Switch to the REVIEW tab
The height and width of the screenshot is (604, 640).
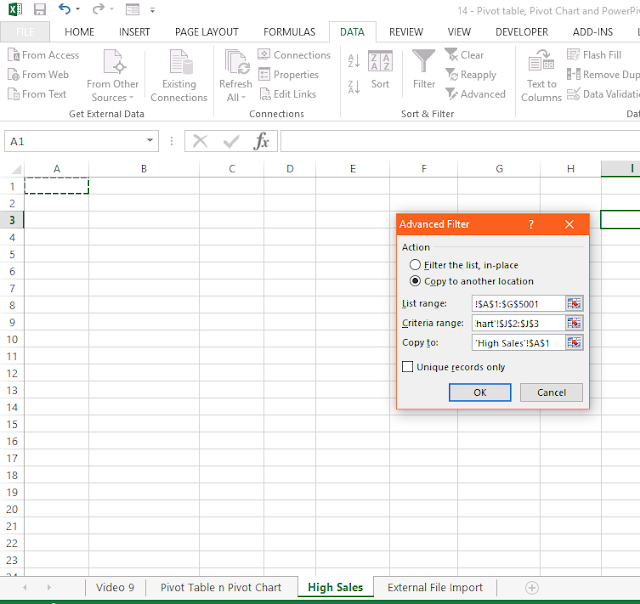point(406,32)
